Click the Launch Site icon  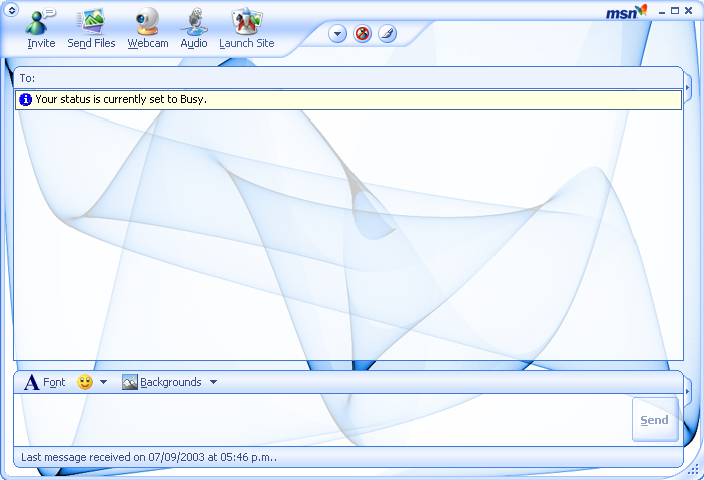pyautogui.click(x=246, y=22)
